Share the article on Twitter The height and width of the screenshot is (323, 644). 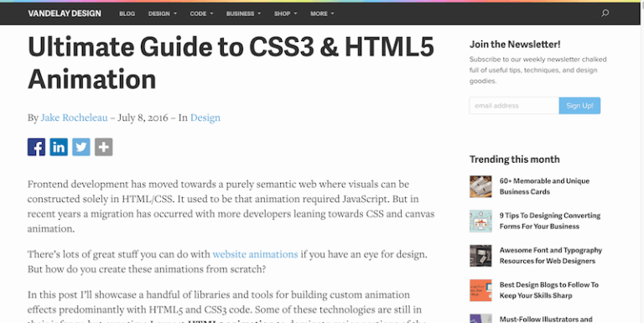click(80, 147)
